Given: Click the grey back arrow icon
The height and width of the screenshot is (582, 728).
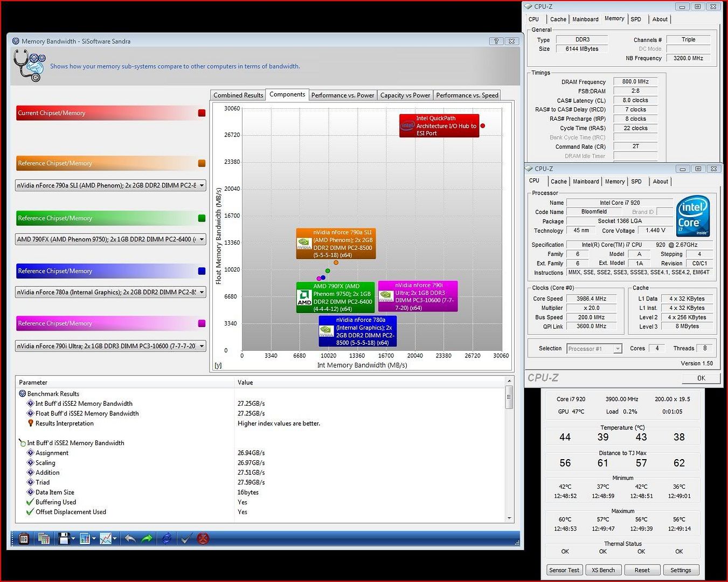Looking at the screenshot, I should tap(130, 538).
